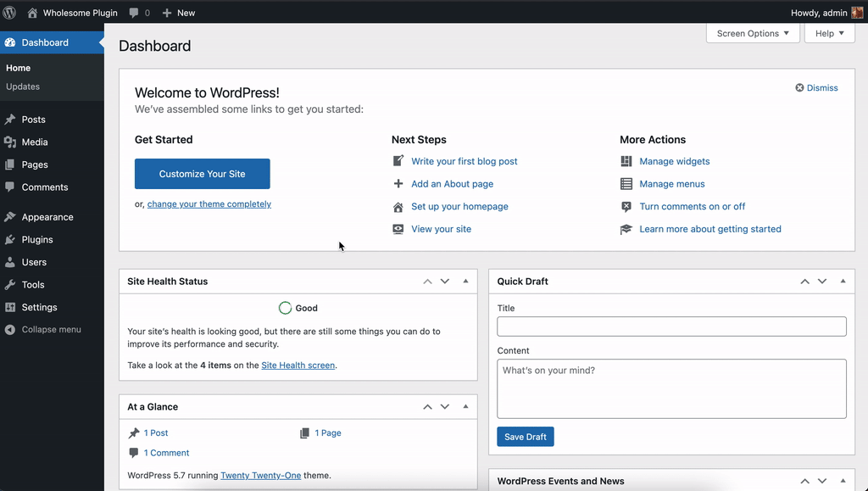The image size is (868, 491).
Task: Click the Collapse menu arrow icon
Action: click(10, 329)
